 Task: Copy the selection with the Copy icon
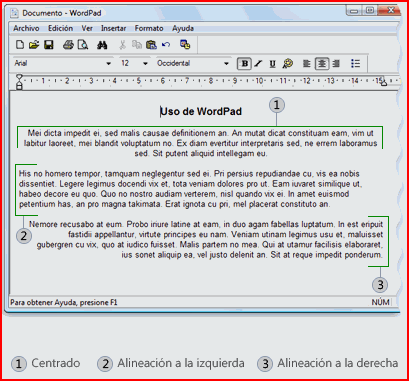137,45
